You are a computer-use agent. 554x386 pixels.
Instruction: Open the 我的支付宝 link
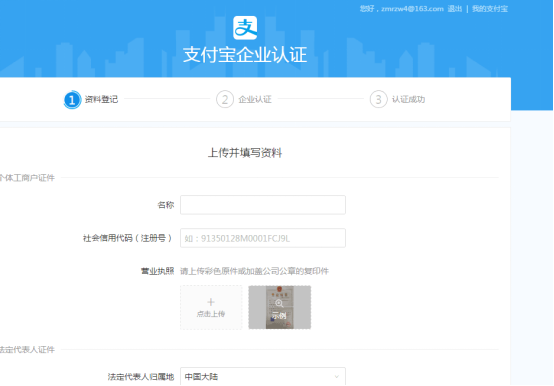click(490, 9)
